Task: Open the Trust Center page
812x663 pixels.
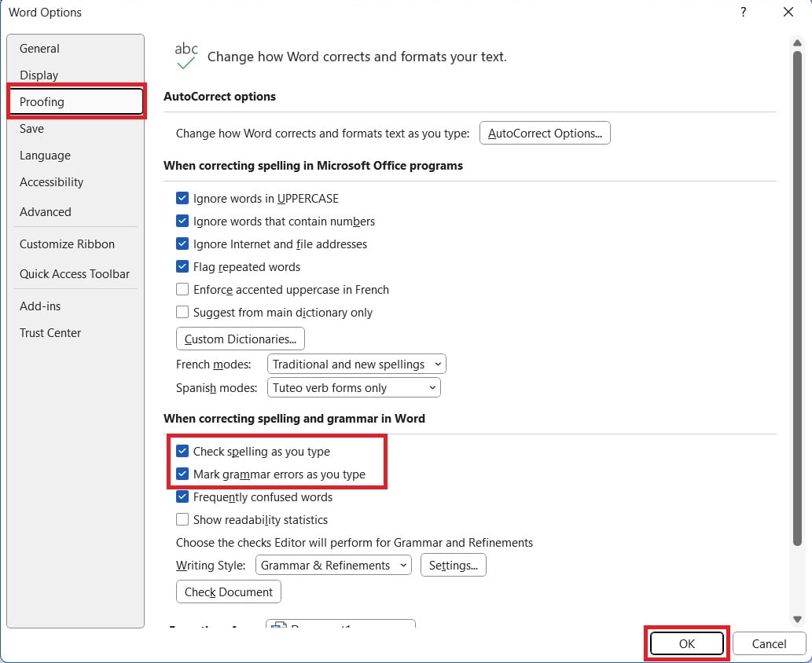Action: pyautogui.click(x=50, y=332)
